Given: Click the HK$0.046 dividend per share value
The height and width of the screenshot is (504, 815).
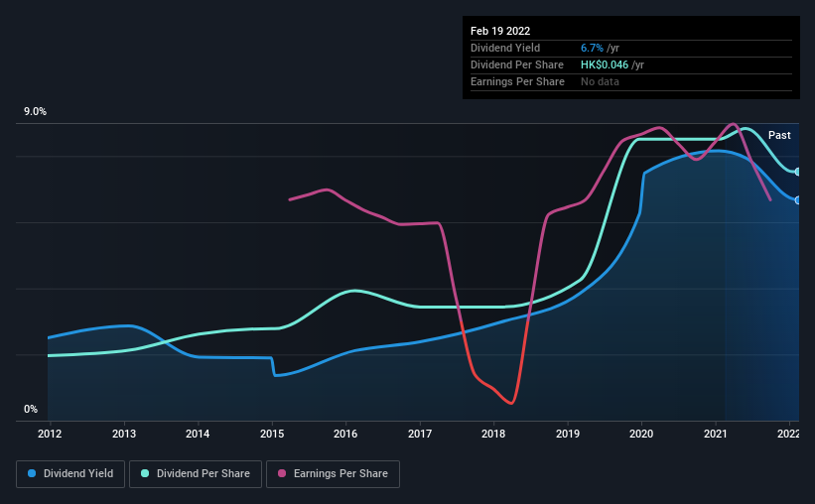Looking at the screenshot, I should point(605,64).
